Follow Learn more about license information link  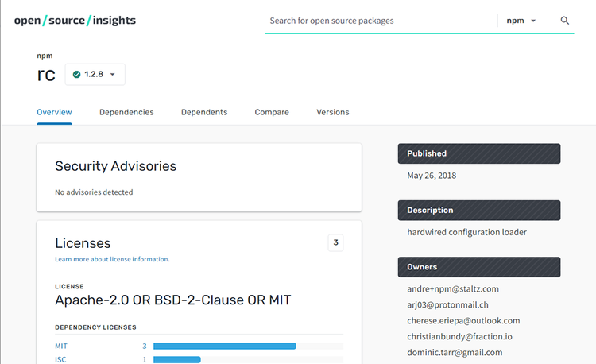pos(112,259)
